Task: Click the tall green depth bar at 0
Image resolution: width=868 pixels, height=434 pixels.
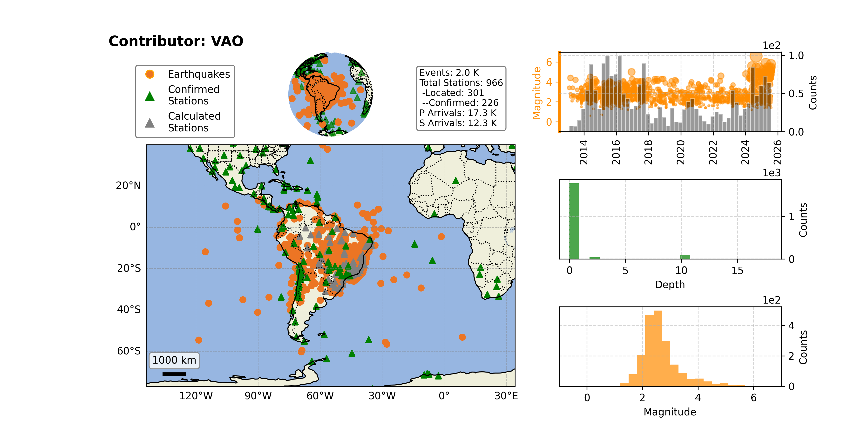Action: point(574,221)
